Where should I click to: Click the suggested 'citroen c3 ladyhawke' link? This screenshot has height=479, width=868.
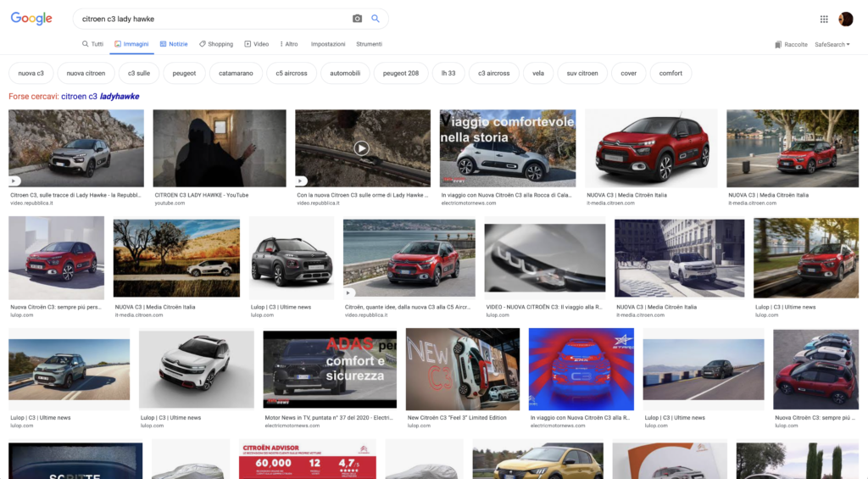[99, 97]
